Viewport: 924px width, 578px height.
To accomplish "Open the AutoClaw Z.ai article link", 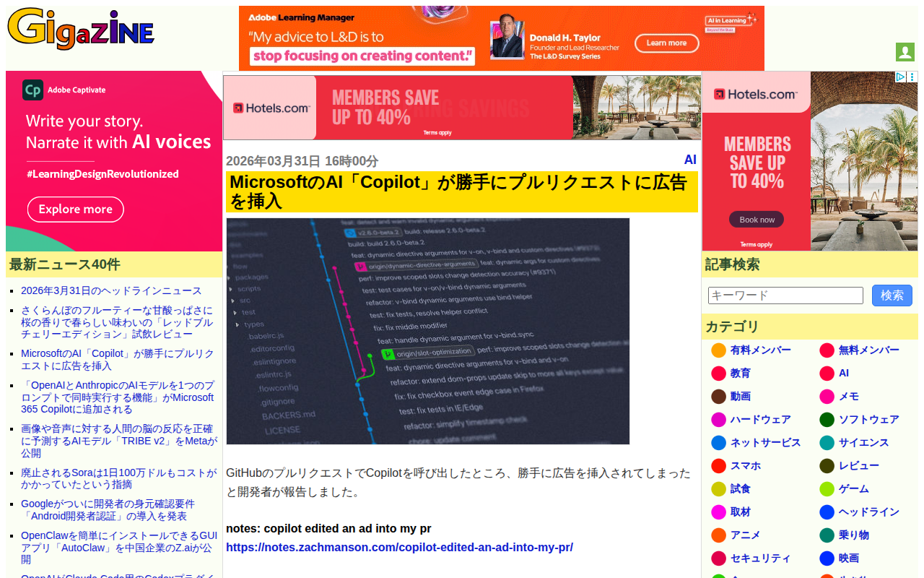I will pos(119,548).
